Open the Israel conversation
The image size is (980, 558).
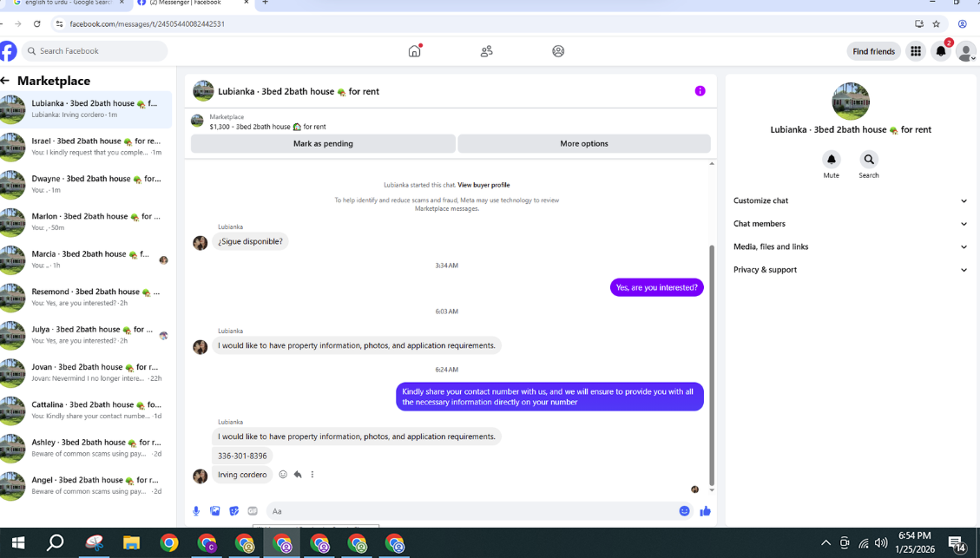click(86, 146)
